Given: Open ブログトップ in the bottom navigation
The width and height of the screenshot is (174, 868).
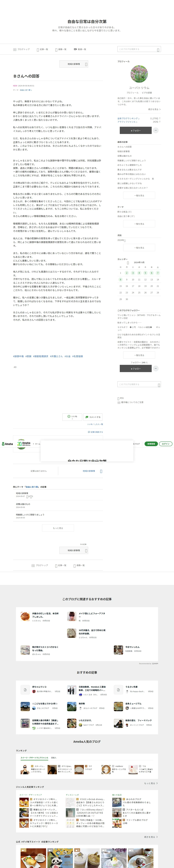Looking at the screenshot, I should click(x=40, y=565).
